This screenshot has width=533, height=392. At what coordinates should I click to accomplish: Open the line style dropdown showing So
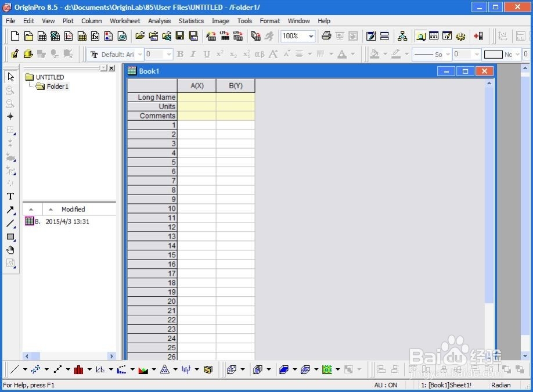click(x=448, y=55)
